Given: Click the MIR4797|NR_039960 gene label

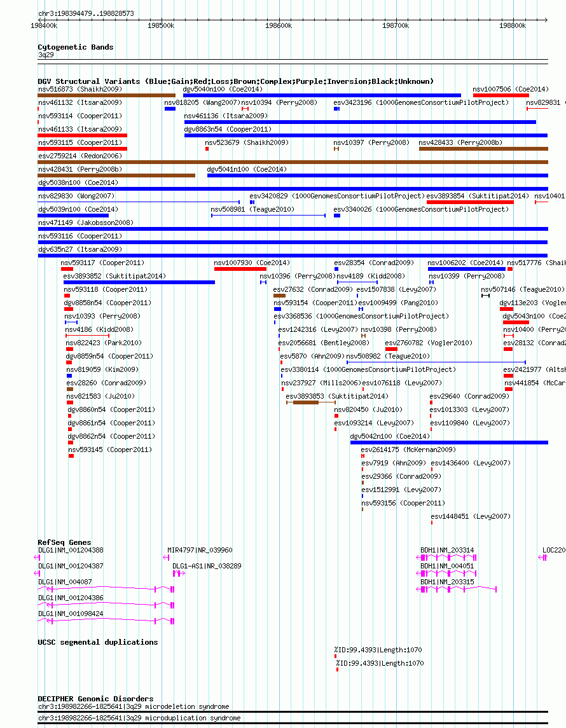Looking at the screenshot, I should [x=200, y=550].
